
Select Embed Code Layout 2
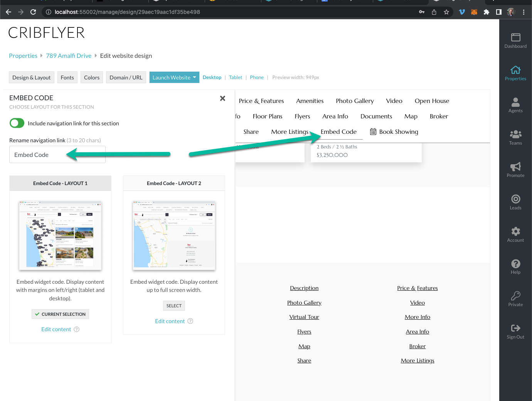click(x=174, y=306)
